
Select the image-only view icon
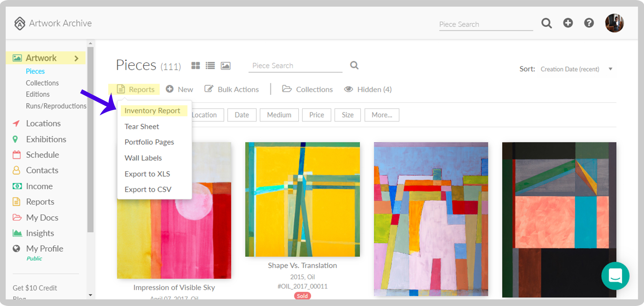(225, 66)
